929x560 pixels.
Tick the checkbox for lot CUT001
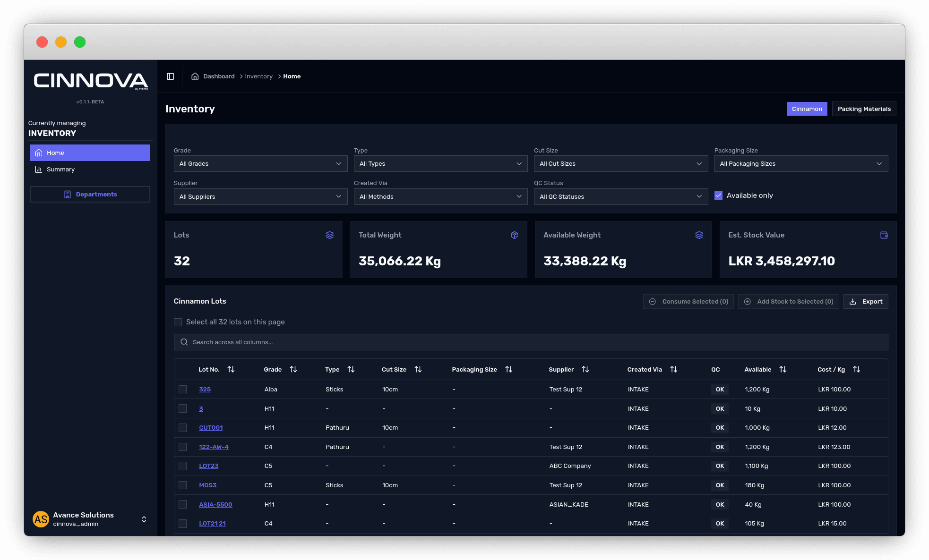[x=183, y=428]
